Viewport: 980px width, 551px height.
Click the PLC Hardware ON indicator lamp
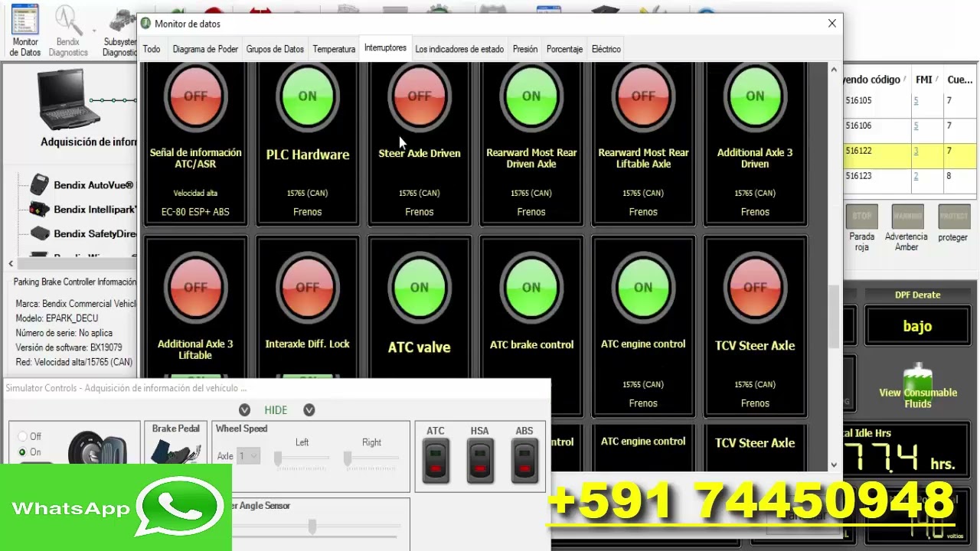[307, 96]
